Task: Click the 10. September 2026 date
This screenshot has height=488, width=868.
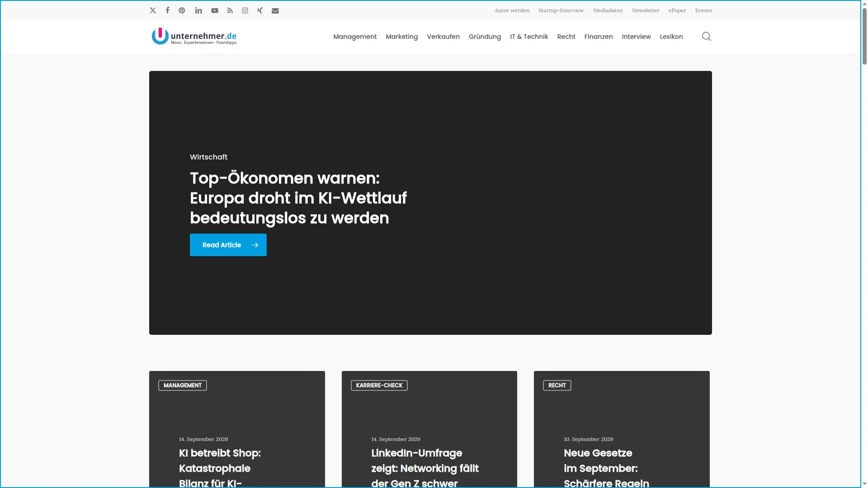Action: coord(588,439)
